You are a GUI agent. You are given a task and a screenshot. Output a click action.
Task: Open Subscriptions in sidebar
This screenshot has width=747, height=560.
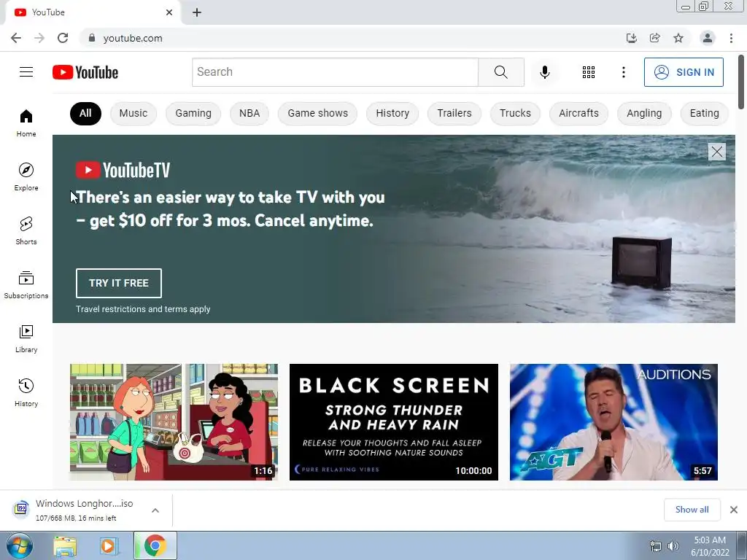[x=26, y=285]
